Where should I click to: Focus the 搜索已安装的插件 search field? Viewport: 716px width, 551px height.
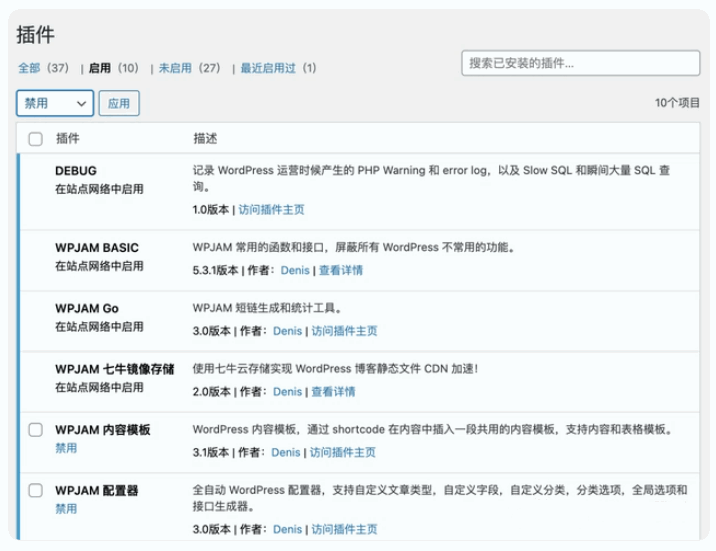[x=580, y=63]
